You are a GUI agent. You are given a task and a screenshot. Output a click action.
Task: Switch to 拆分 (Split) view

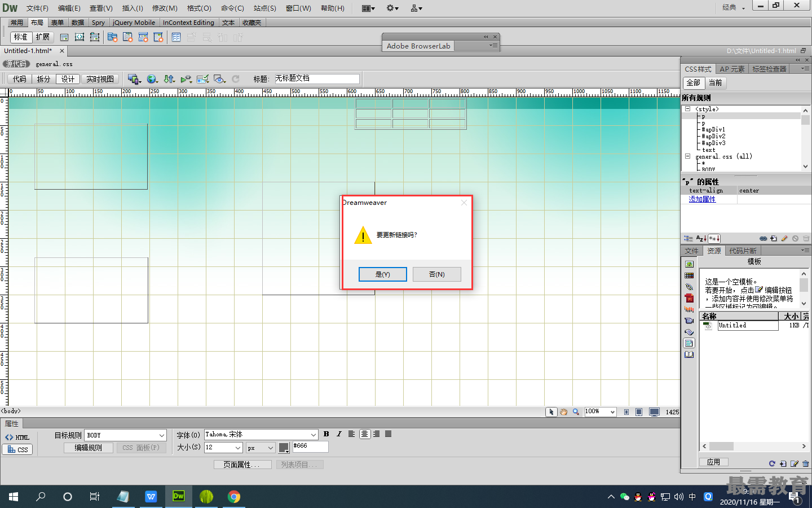[43, 79]
